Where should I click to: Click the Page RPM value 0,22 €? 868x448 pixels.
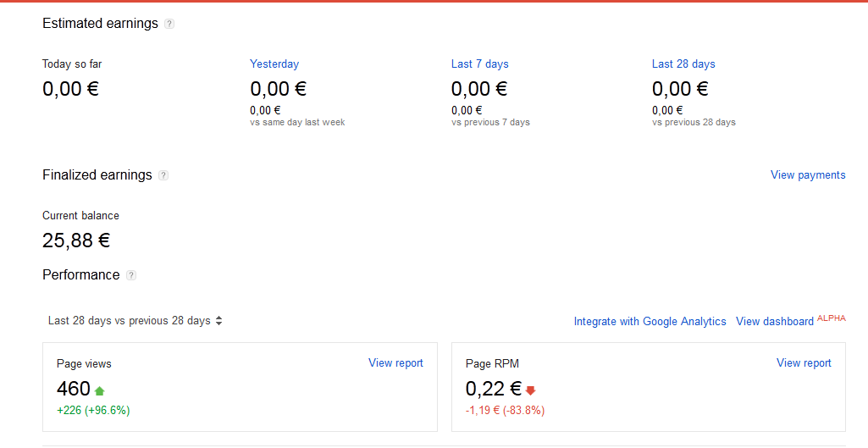(x=493, y=389)
